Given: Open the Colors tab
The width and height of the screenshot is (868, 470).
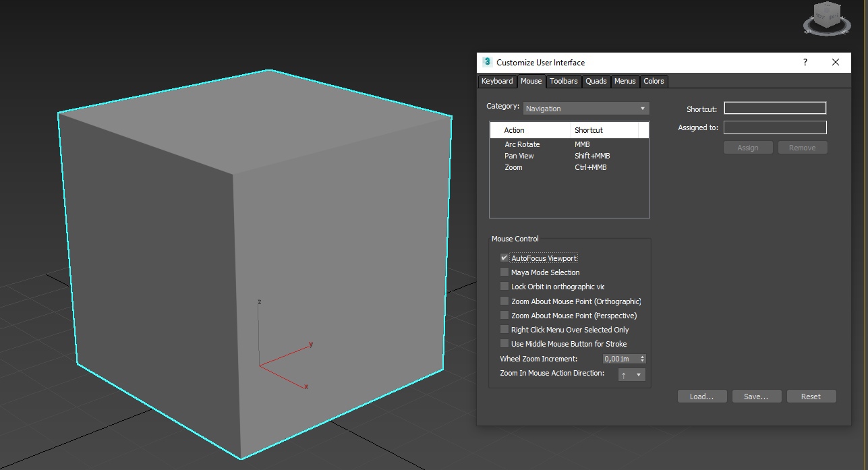Looking at the screenshot, I should (654, 81).
